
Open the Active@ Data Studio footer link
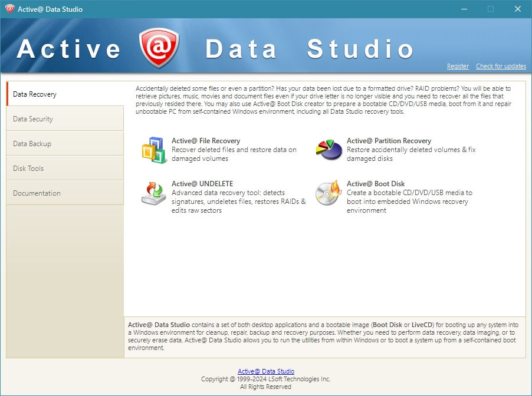pos(265,371)
